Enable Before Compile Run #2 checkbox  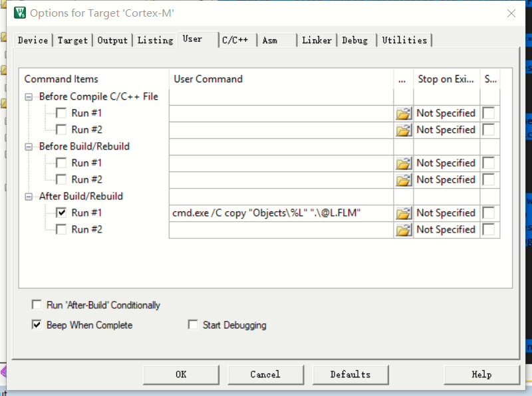pyautogui.click(x=61, y=130)
